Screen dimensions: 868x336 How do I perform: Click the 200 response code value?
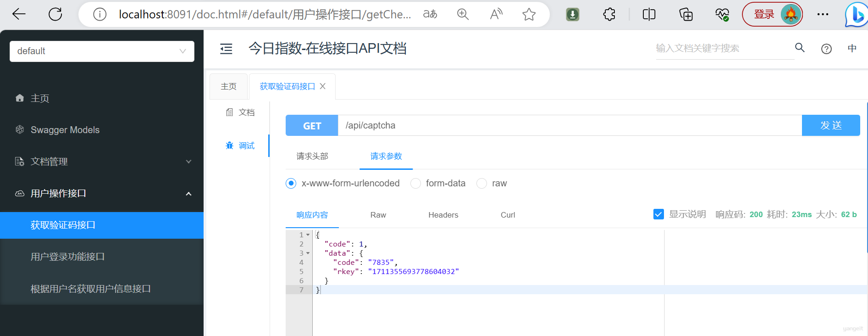pyautogui.click(x=756, y=214)
